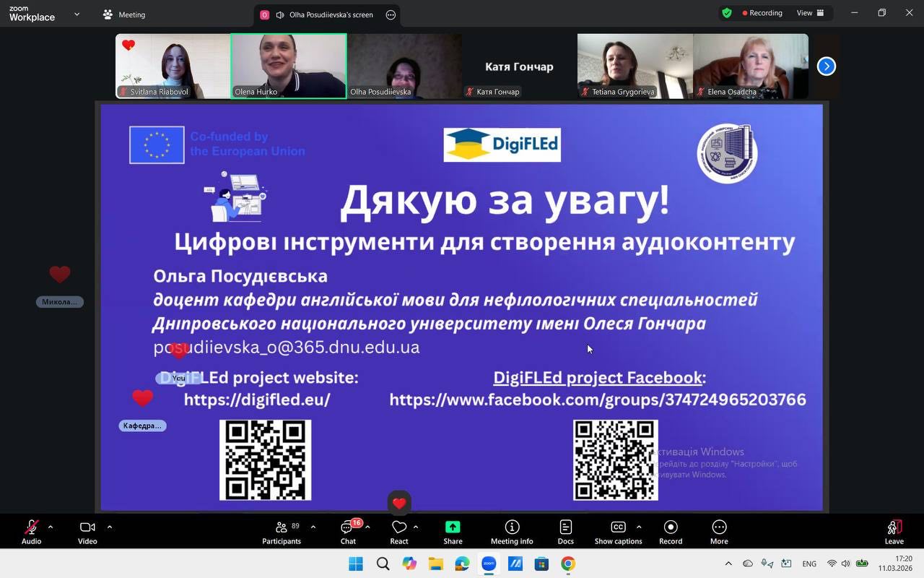
Task: Select Olena Hurko's video thumbnail
Action: pos(288,66)
